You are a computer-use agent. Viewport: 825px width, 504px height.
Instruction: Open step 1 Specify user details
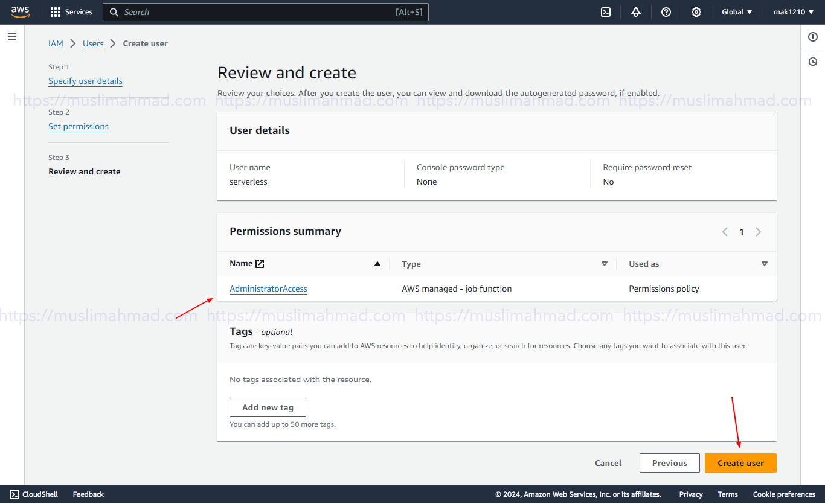pos(85,81)
